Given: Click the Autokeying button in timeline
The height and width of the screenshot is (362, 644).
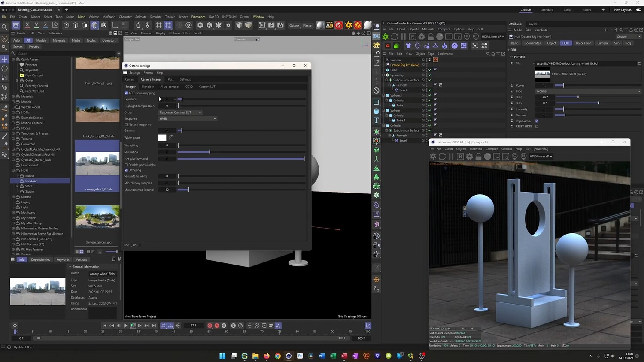Looking at the screenshot, I should 217,326.
